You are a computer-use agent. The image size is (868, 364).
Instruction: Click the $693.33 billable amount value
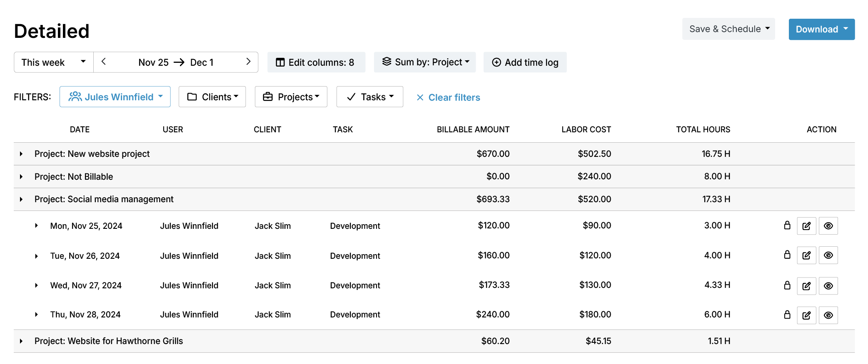(493, 199)
